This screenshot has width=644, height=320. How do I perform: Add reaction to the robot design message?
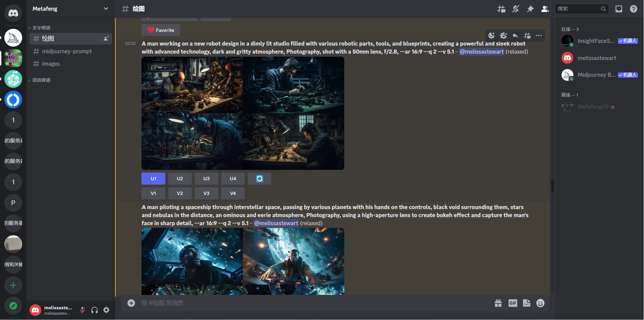tap(491, 36)
